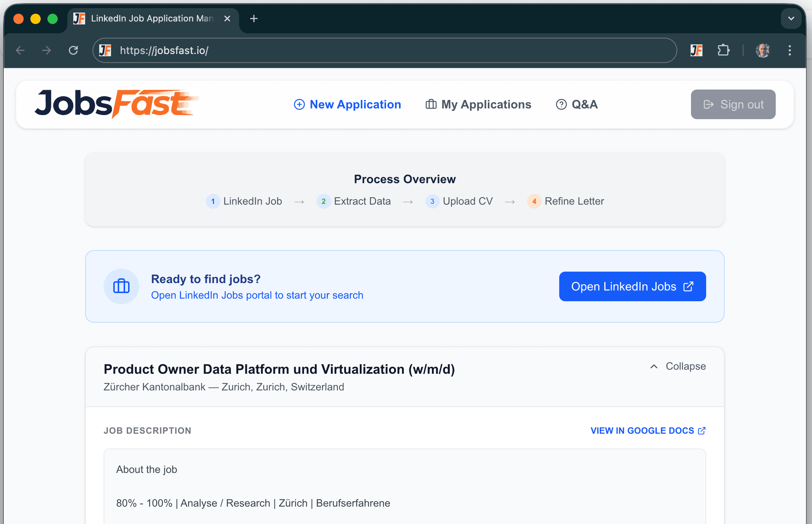The image size is (812, 524).
Task: Open the tab search chevron dropdown
Action: coord(791,19)
